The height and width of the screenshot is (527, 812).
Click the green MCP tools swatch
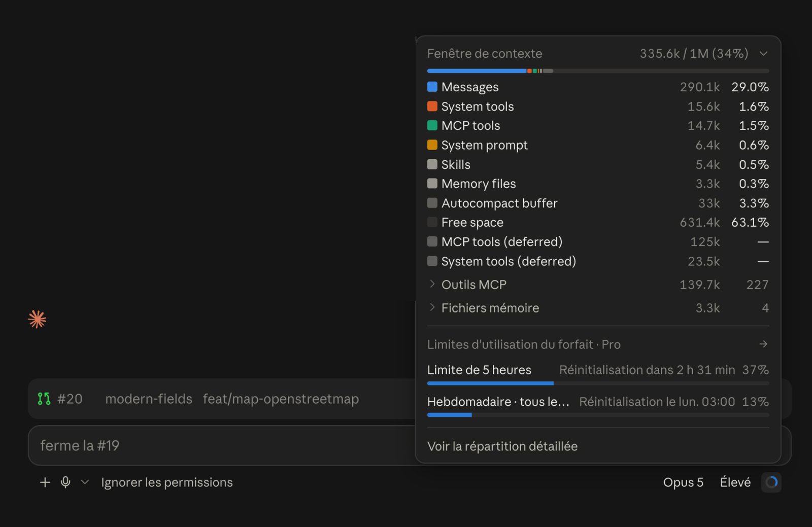[432, 125]
